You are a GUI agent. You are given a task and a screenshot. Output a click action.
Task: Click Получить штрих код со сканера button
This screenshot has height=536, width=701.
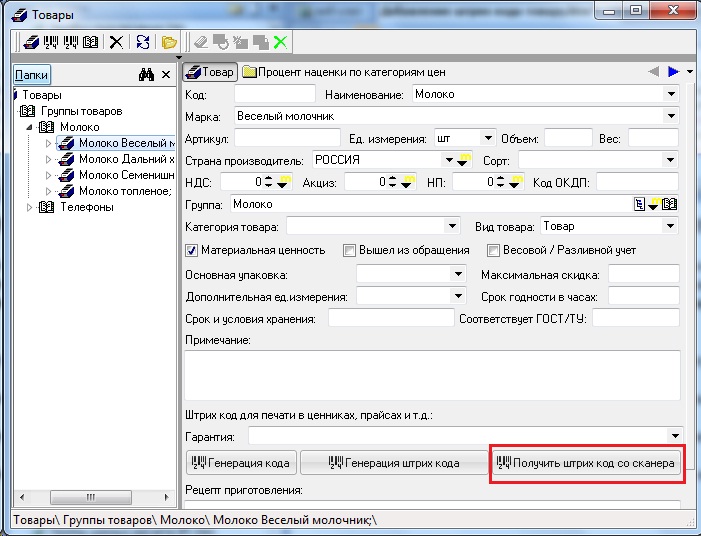point(587,463)
